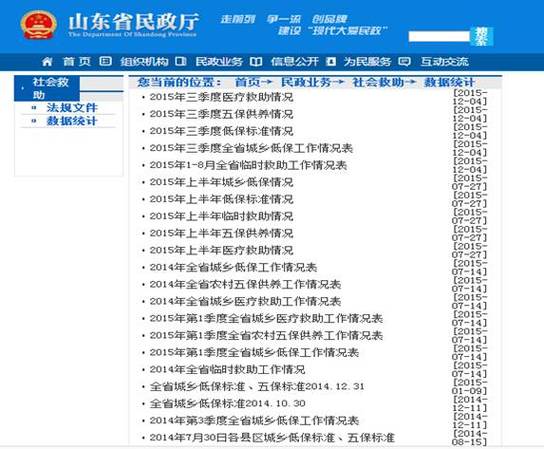This screenshot has height=449, width=544.
Task: Click the icon before 民政业务
Action: tap(181, 61)
